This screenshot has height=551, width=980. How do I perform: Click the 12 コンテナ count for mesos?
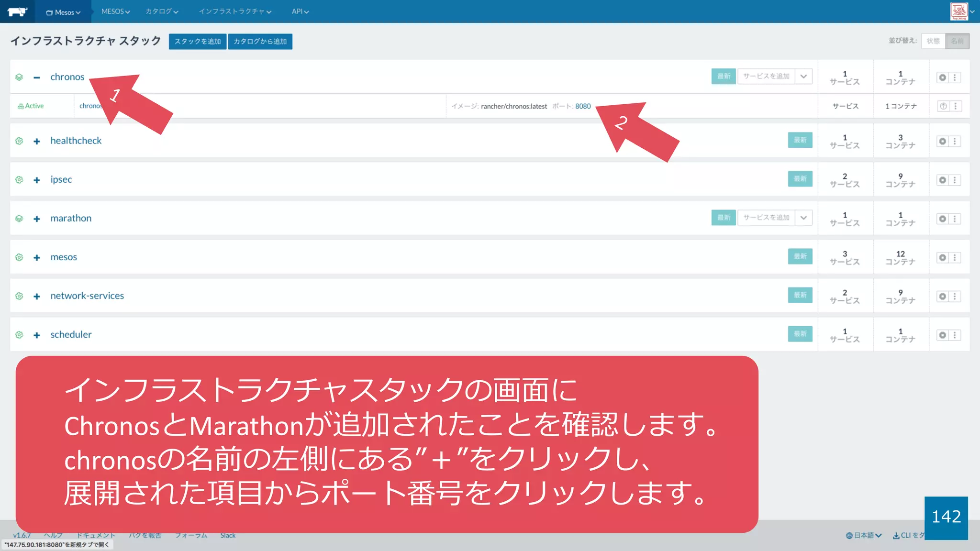[901, 258]
